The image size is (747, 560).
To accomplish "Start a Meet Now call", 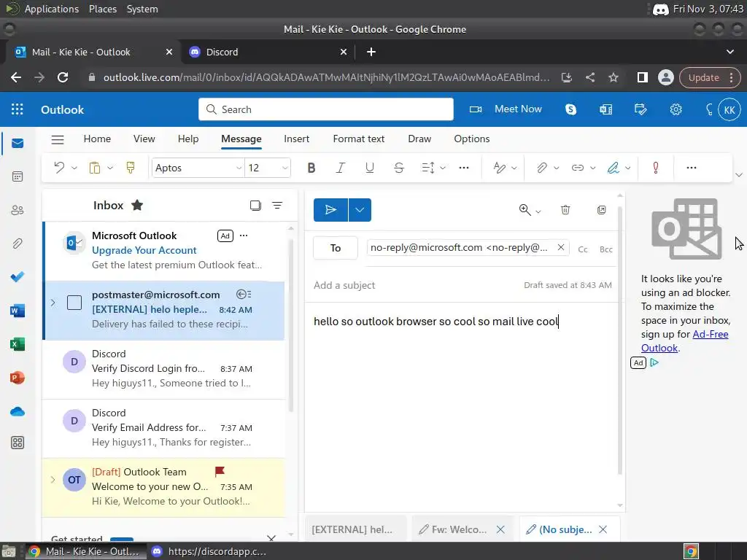I will pyautogui.click(x=506, y=109).
